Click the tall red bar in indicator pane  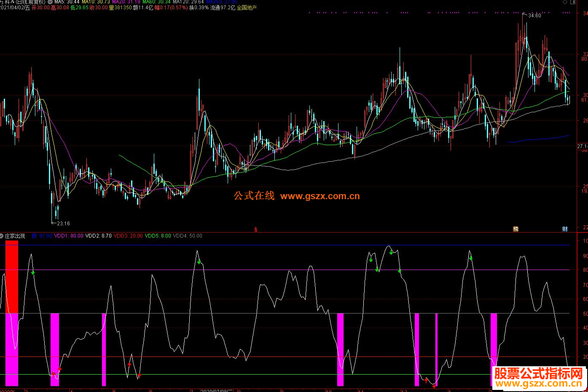[x=12, y=277]
